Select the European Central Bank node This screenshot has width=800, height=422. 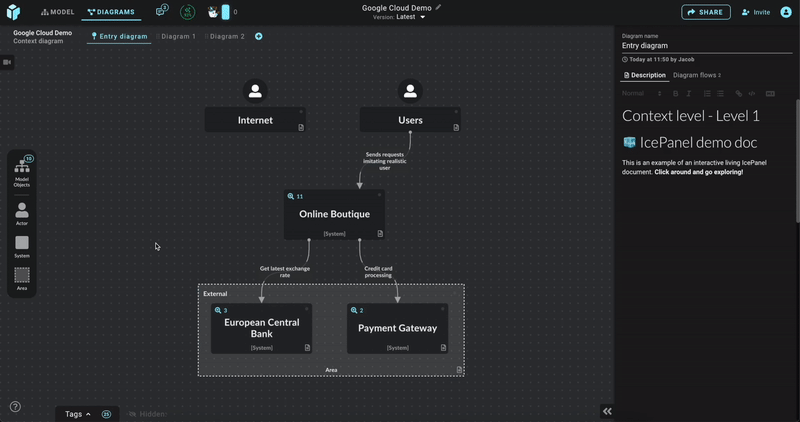pos(261,328)
